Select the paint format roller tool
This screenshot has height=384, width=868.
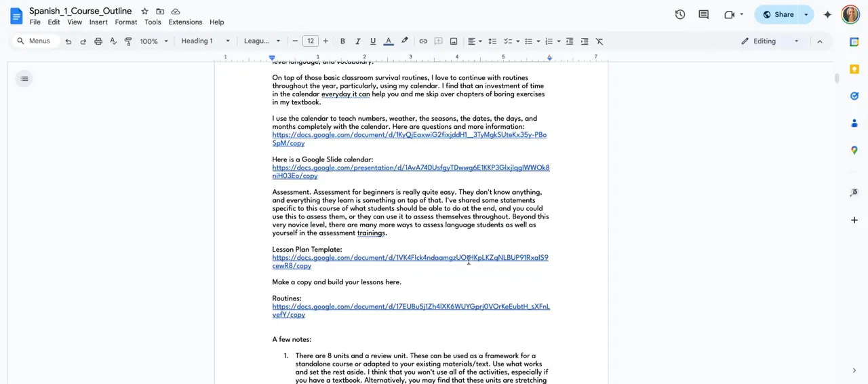128,41
